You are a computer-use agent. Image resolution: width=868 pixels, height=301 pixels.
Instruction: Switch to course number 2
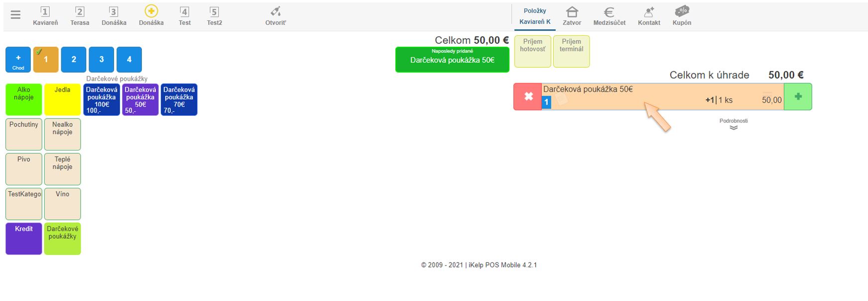point(74,59)
